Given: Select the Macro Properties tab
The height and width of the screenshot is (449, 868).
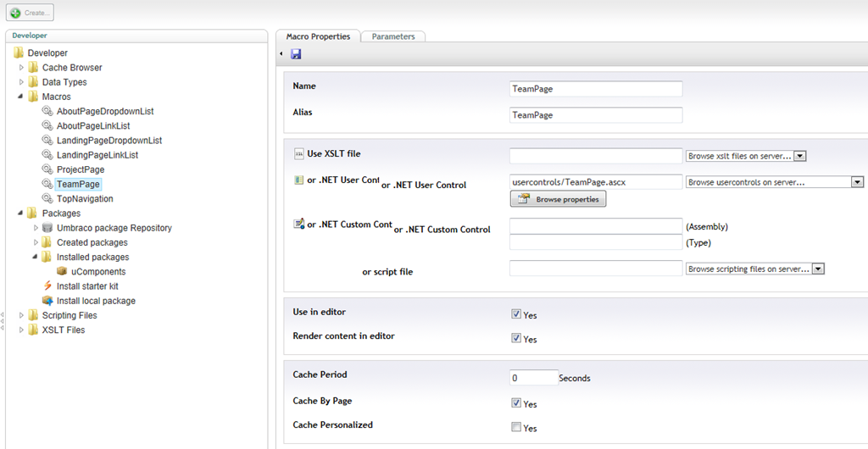Looking at the screenshot, I should click(318, 36).
